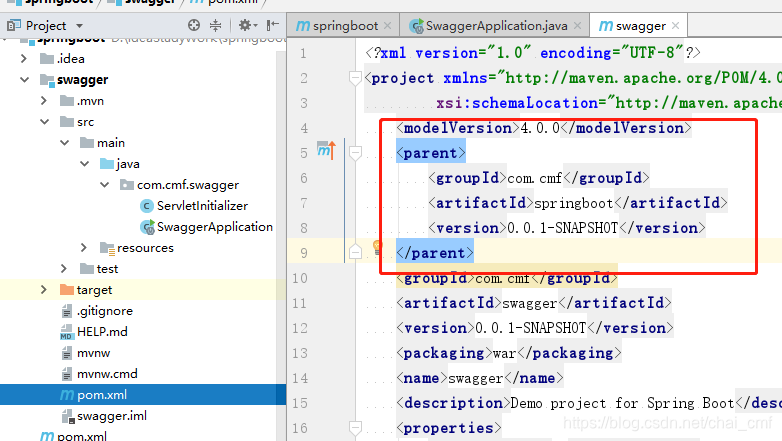Select the .idea folder in tree
Screen dimensions: 782x441
[62, 59]
